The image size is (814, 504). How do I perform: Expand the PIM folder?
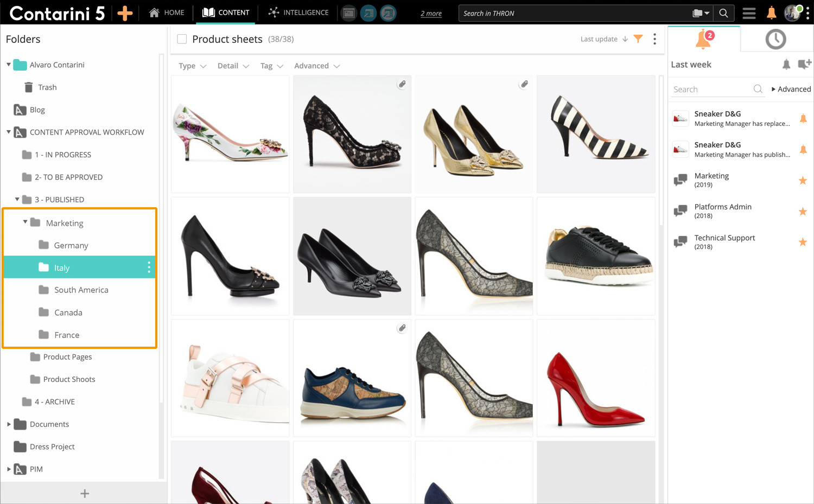point(9,469)
